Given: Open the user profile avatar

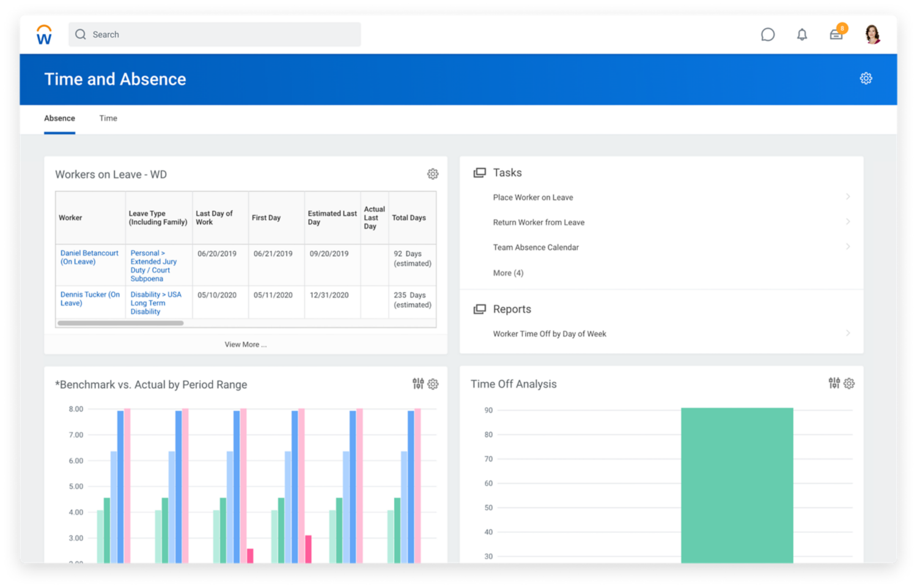Looking at the screenshot, I should 872,34.
